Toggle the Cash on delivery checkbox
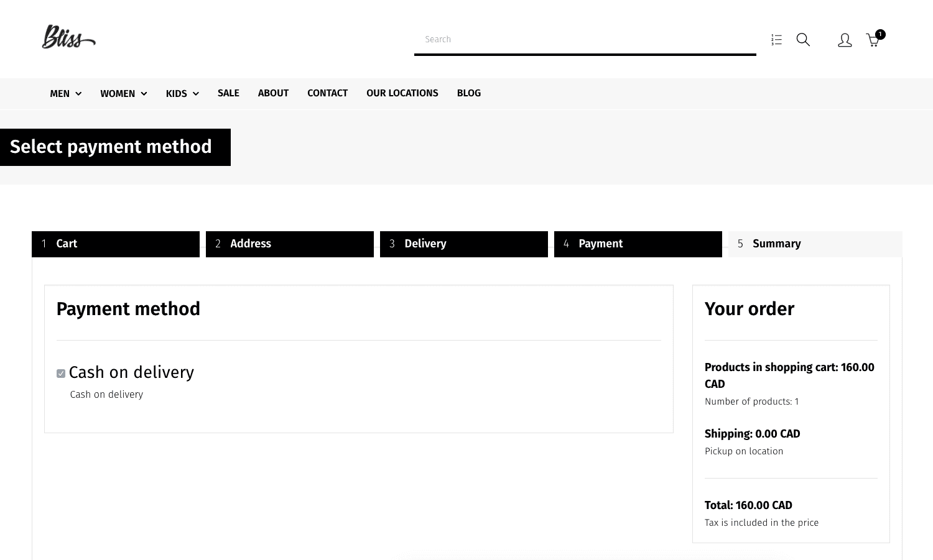Viewport: 933px width, 560px height. tap(61, 374)
